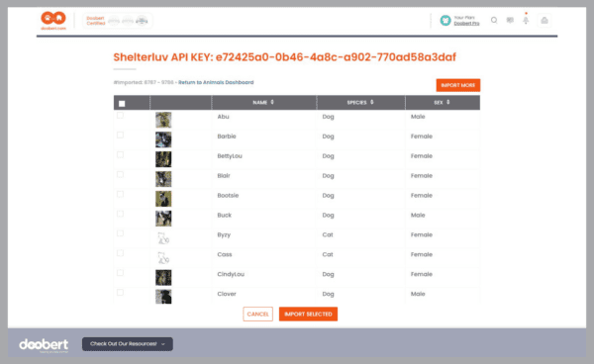Check the box for Abu
The image size is (594, 364).
click(x=120, y=116)
